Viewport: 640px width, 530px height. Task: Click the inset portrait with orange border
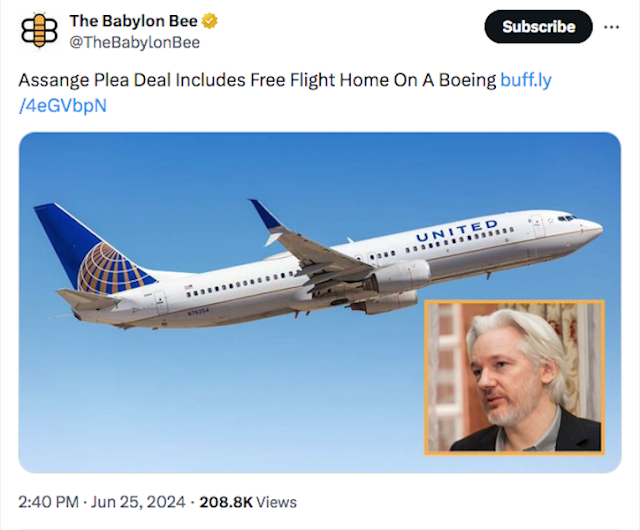[x=514, y=377]
